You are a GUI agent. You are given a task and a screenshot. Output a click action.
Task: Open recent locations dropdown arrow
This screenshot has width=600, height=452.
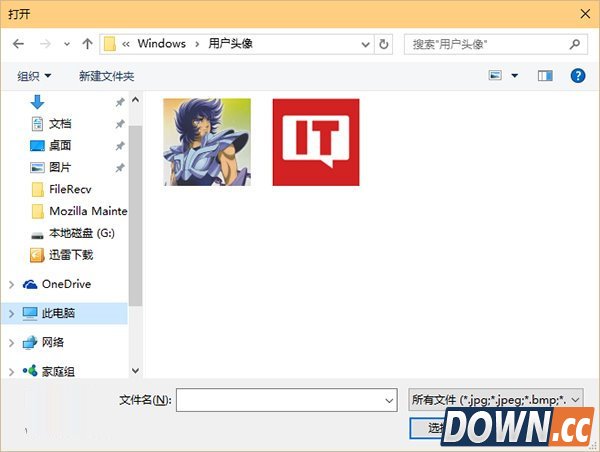[x=67, y=44]
